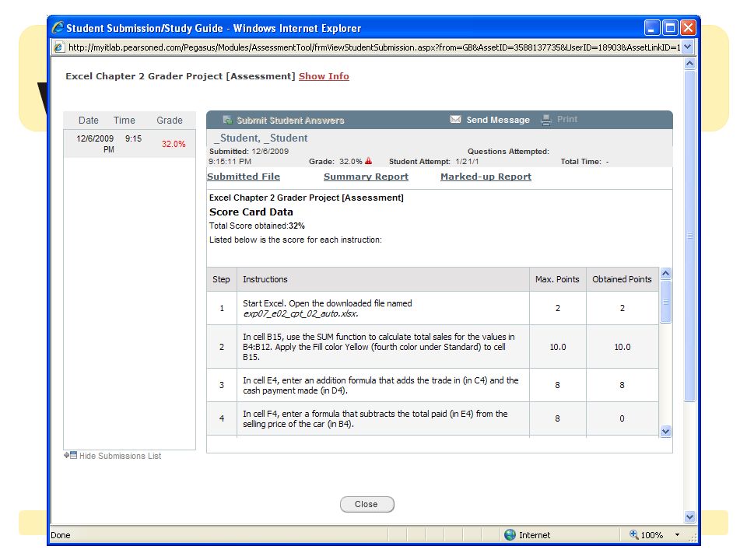The height and width of the screenshot is (560, 747).
Task: Click the Obtained Points column header
Action: tap(622, 279)
